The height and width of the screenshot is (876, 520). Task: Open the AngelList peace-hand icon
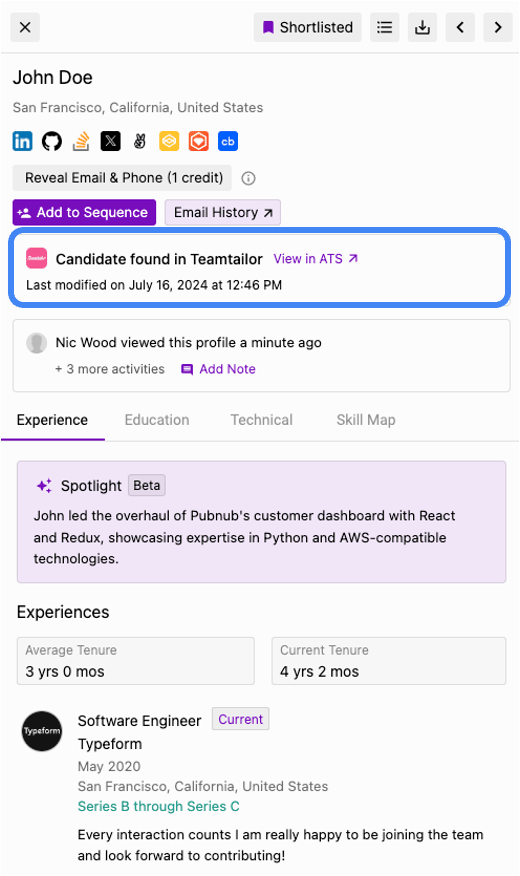(x=140, y=141)
